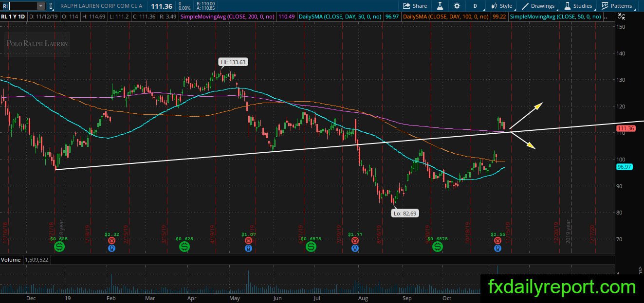Click the Share button
The height and width of the screenshot is (303, 644).
[x=414, y=6]
